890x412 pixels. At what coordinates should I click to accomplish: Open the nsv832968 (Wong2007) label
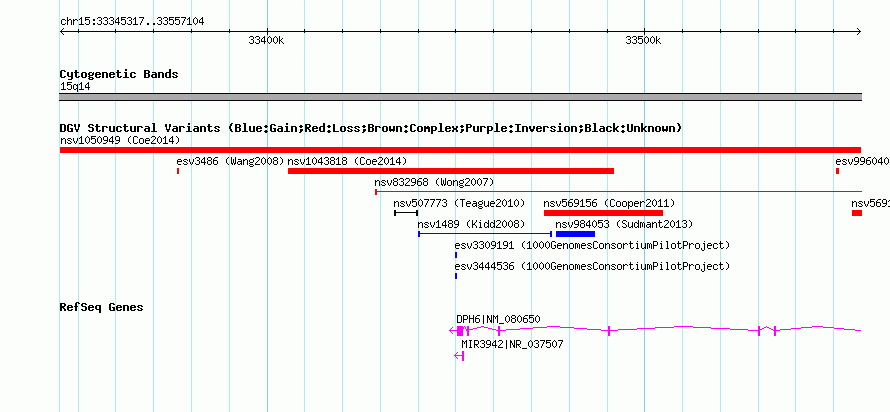point(434,182)
